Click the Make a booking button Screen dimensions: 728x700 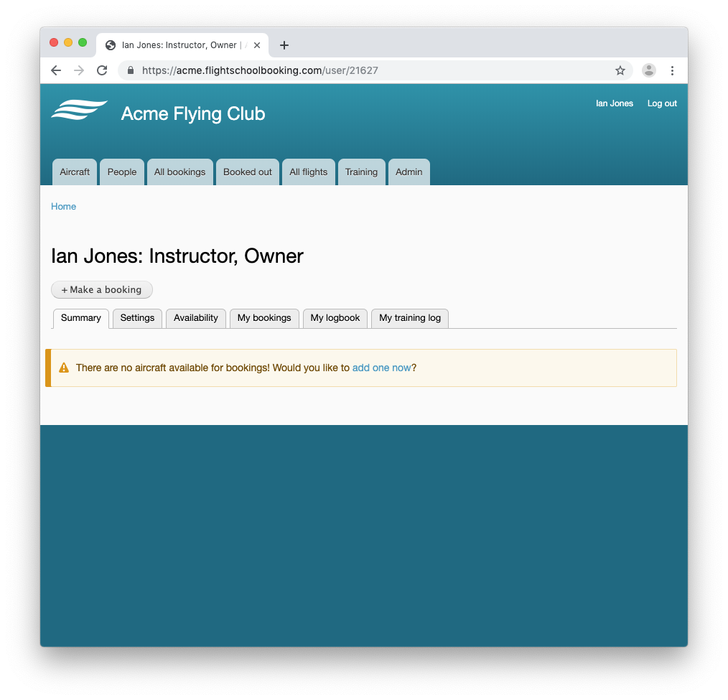click(x=102, y=289)
